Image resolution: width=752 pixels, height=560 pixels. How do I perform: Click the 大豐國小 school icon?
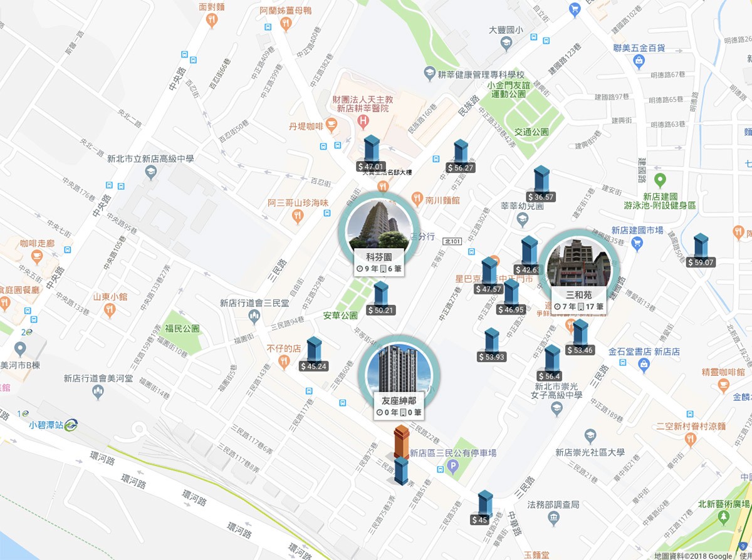(x=506, y=43)
